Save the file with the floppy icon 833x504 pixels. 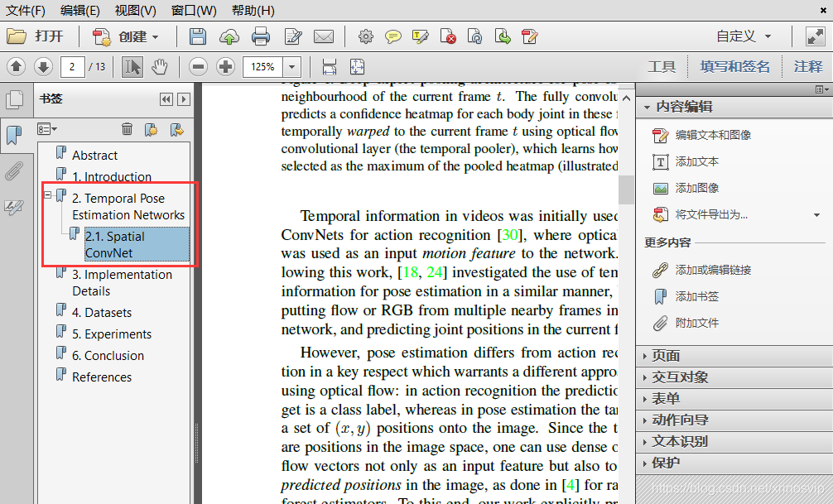click(198, 36)
